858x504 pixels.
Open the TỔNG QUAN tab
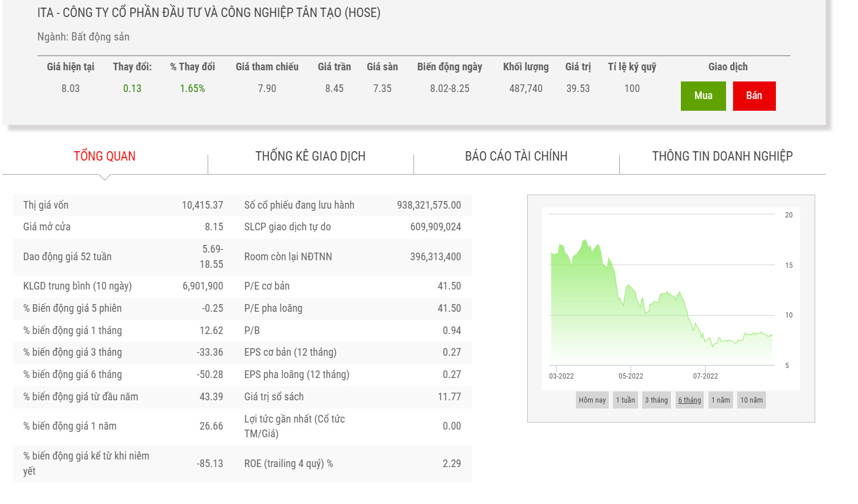tap(104, 156)
